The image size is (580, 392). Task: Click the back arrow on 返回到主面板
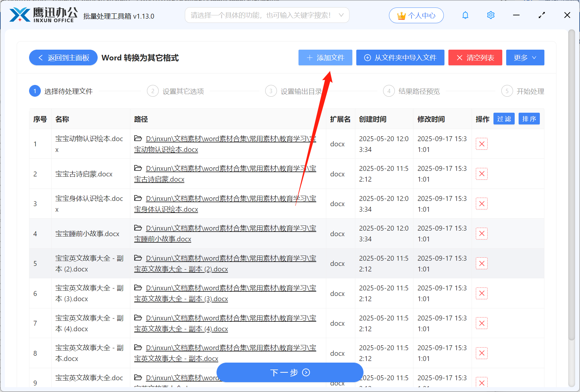[x=40, y=57]
